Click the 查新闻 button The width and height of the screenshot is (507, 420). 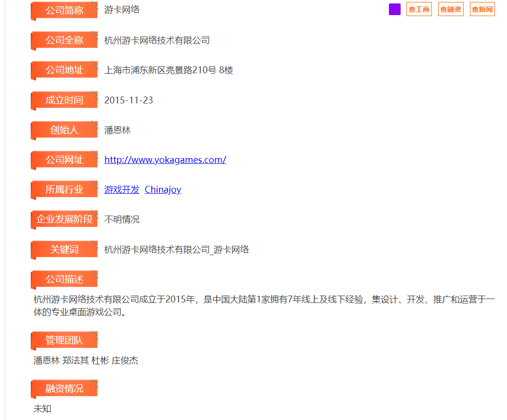click(482, 9)
